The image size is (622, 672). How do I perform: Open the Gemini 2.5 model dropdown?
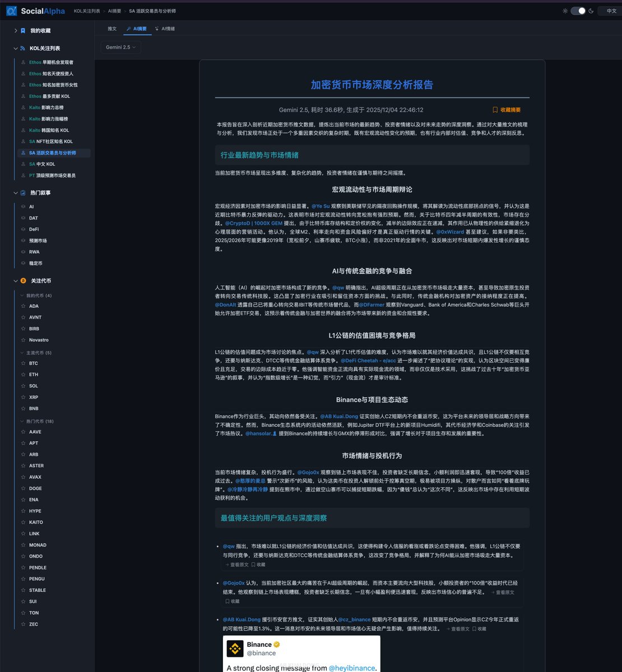click(120, 48)
